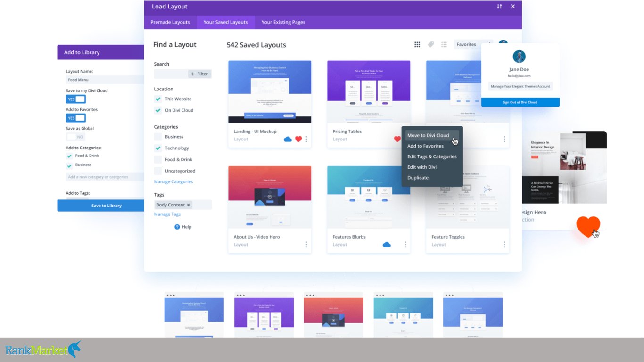Click the RankMarket logo

coord(42,350)
